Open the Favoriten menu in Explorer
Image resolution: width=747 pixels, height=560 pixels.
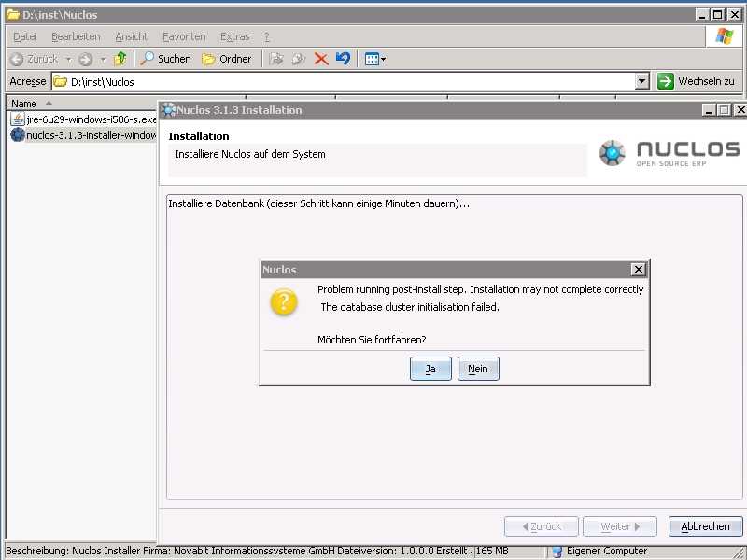click(x=184, y=36)
